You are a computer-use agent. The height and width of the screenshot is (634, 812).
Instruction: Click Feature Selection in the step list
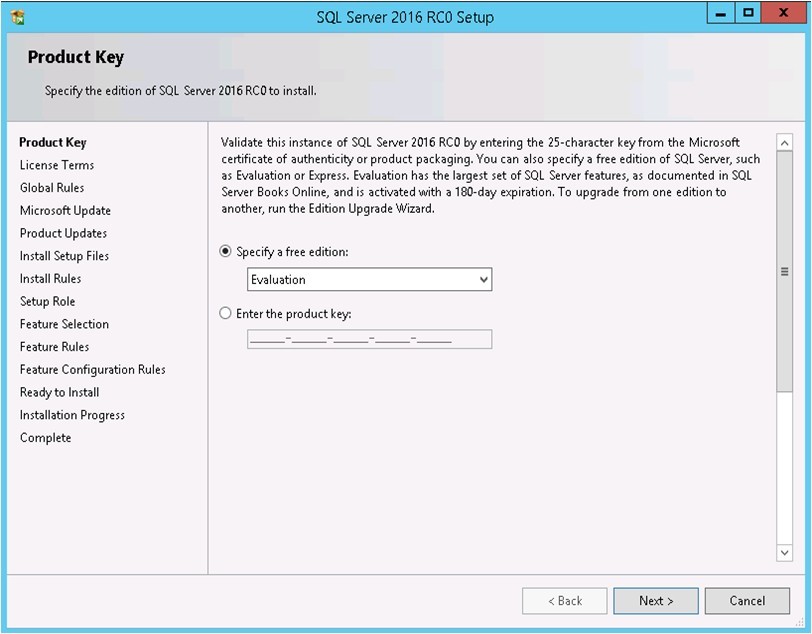(64, 324)
